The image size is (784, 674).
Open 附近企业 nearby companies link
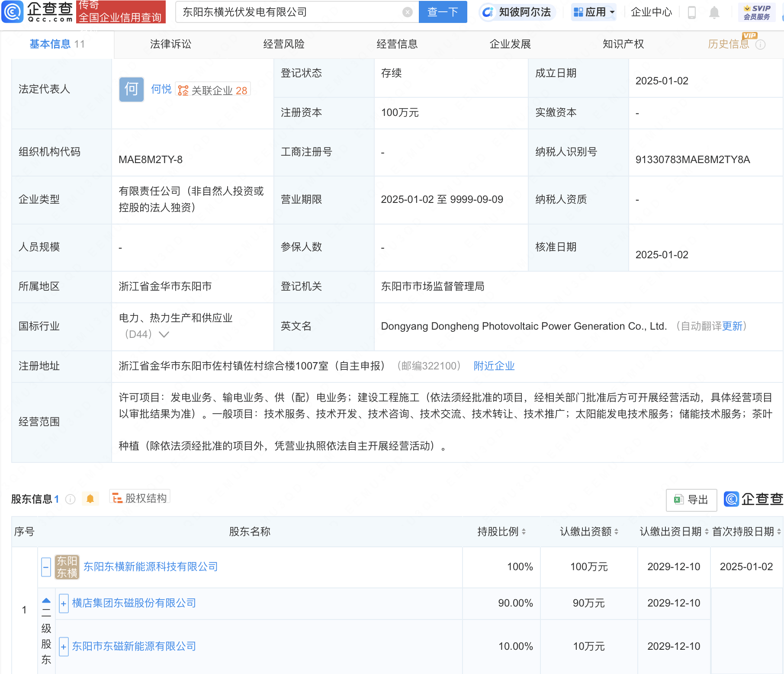pyautogui.click(x=494, y=366)
